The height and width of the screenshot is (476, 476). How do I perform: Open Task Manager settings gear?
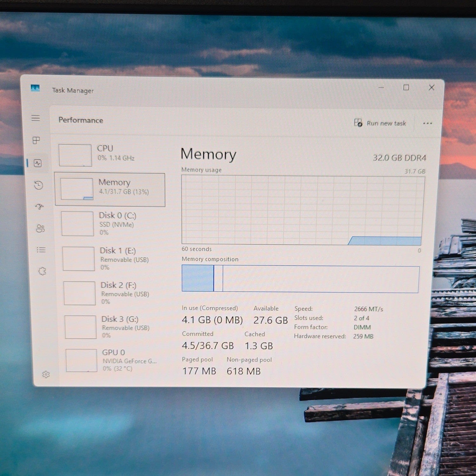(46, 374)
